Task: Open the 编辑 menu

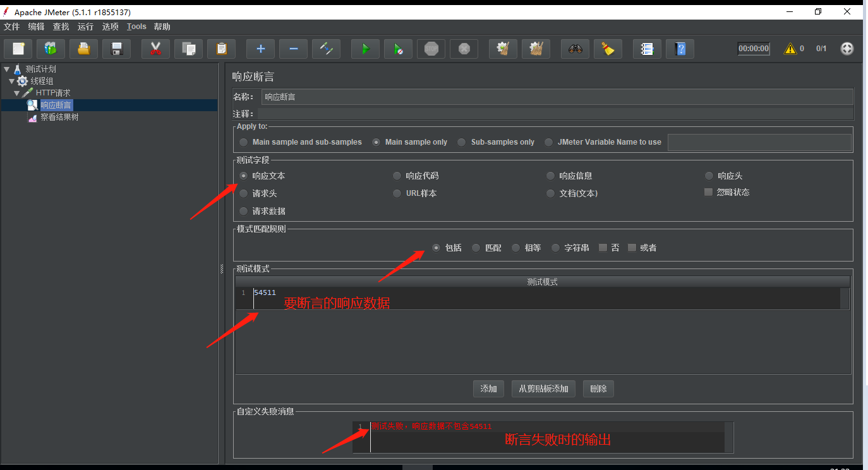Action: [37, 27]
